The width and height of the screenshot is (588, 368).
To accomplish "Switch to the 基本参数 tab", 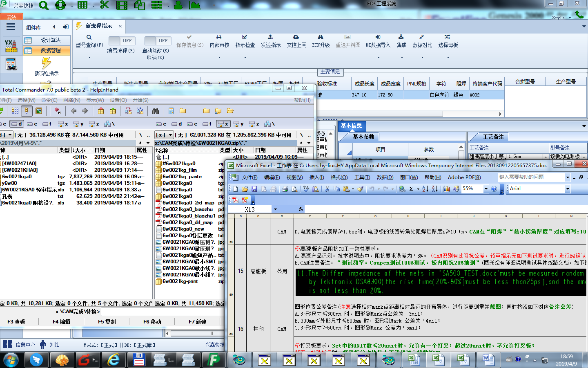I will [x=363, y=137].
